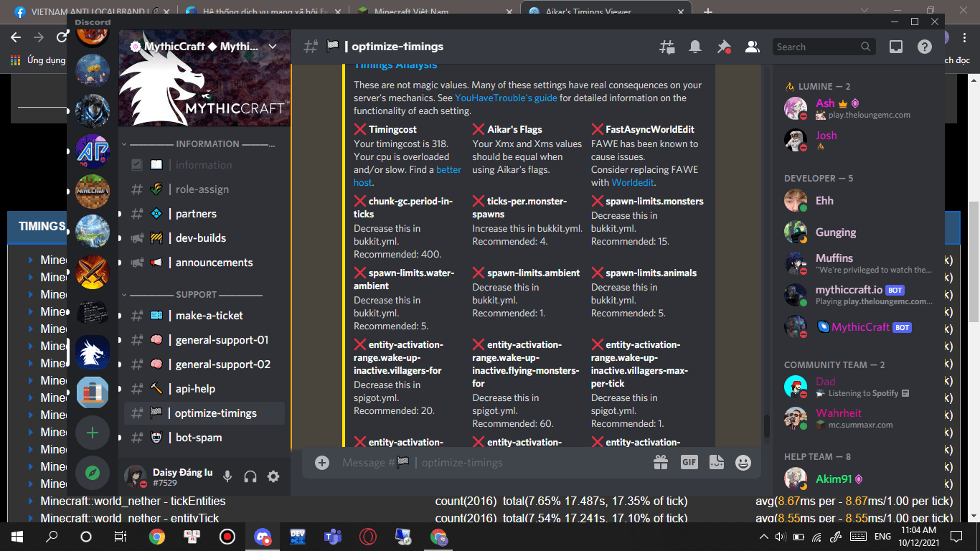The height and width of the screenshot is (551, 980).
Task: Open the MythicCraft server menu dropdown
Action: click(273, 47)
